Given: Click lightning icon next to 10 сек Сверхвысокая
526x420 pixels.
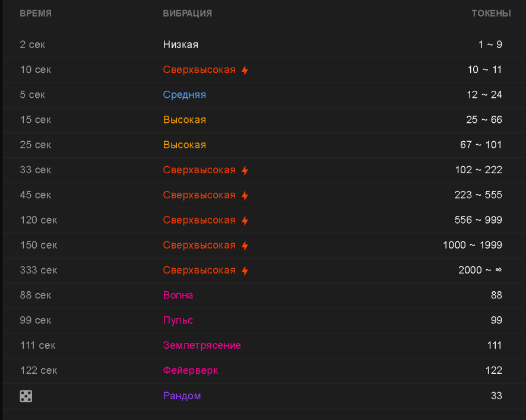Looking at the screenshot, I should coord(245,70).
